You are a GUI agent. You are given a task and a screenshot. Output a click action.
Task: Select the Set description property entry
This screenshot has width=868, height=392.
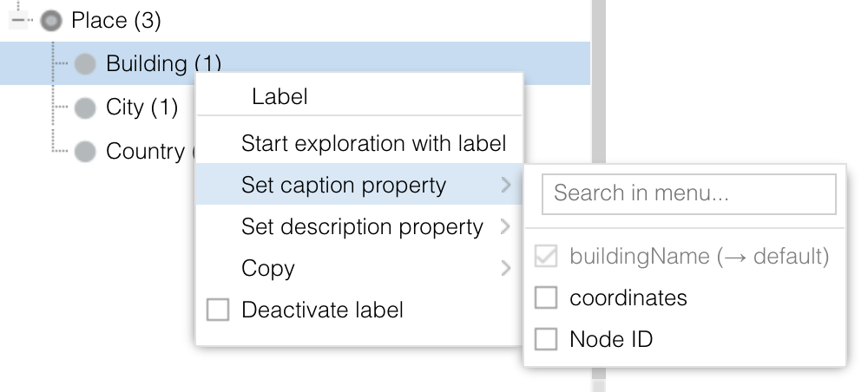[x=362, y=227]
